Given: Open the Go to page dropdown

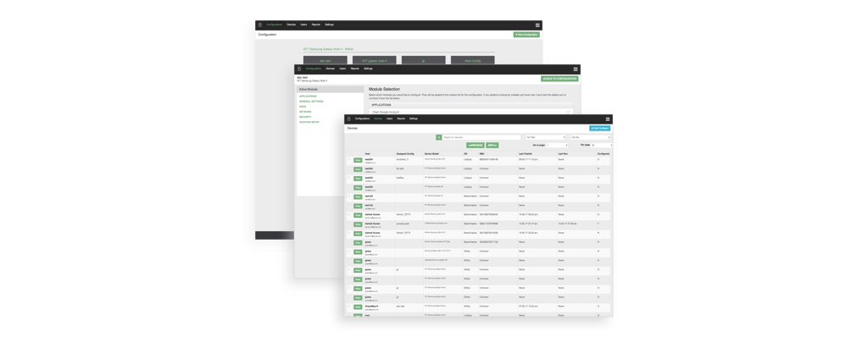Looking at the screenshot, I should pyautogui.click(x=557, y=146).
